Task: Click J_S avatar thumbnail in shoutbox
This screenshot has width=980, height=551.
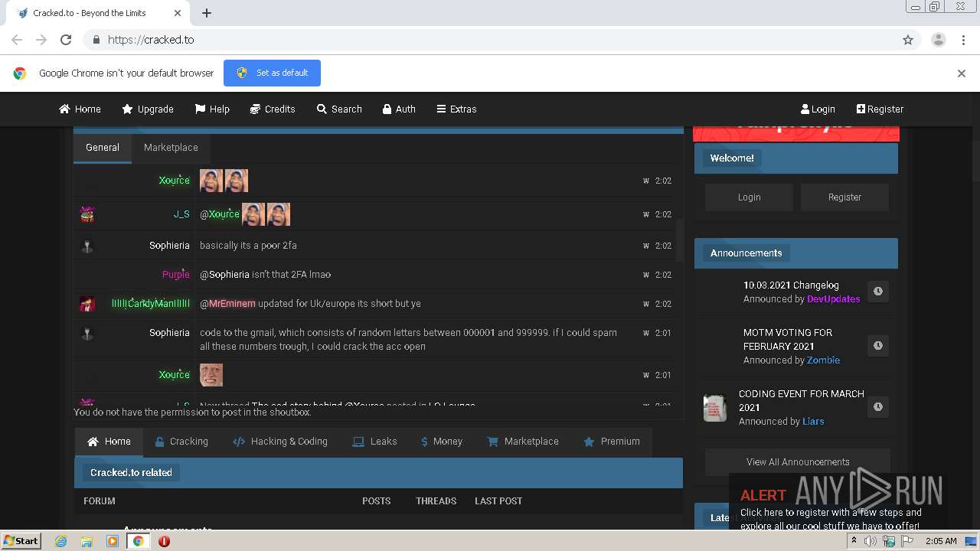Action: click(x=87, y=214)
